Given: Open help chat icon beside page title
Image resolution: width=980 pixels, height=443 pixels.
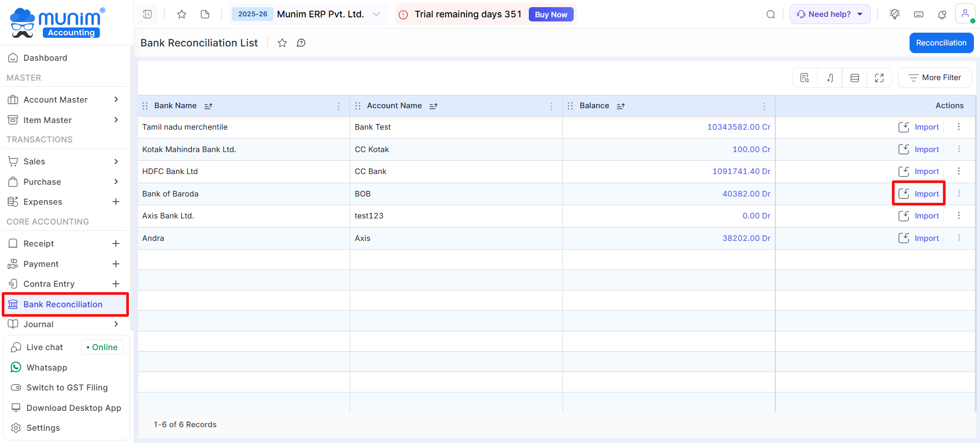Looking at the screenshot, I should [x=301, y=43].
